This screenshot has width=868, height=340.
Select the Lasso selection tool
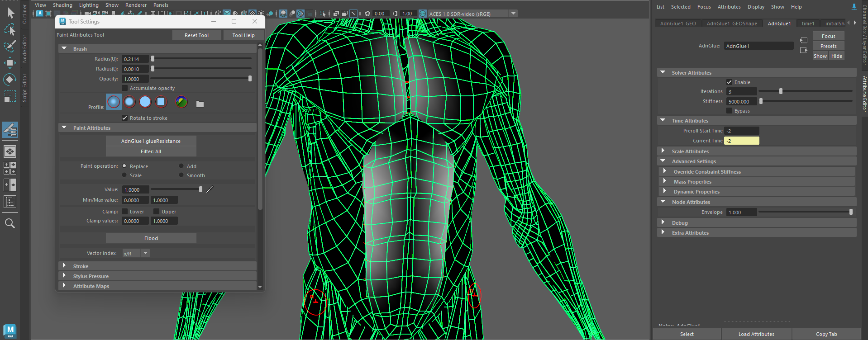10,30
